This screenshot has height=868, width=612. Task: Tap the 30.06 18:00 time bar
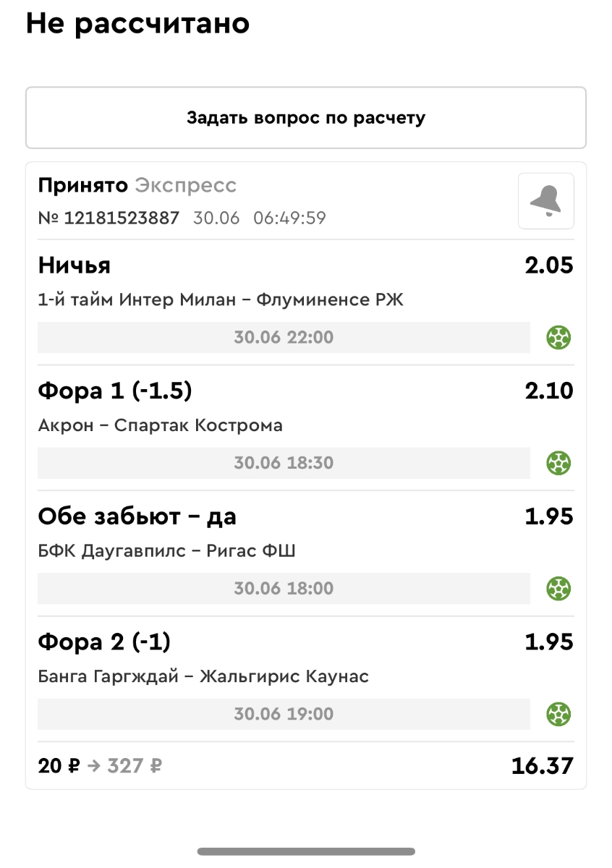click(x=284, y=589)
